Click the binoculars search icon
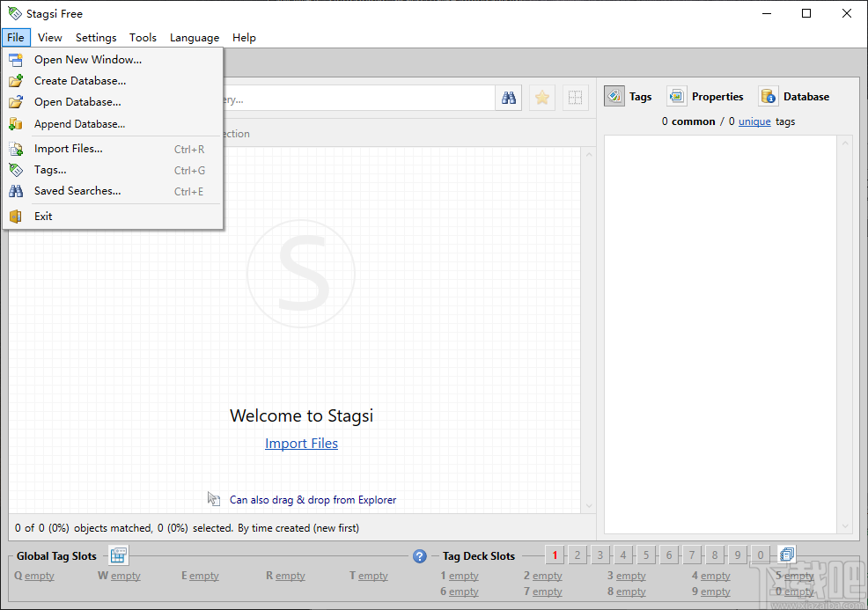 [x=509, y=98]
